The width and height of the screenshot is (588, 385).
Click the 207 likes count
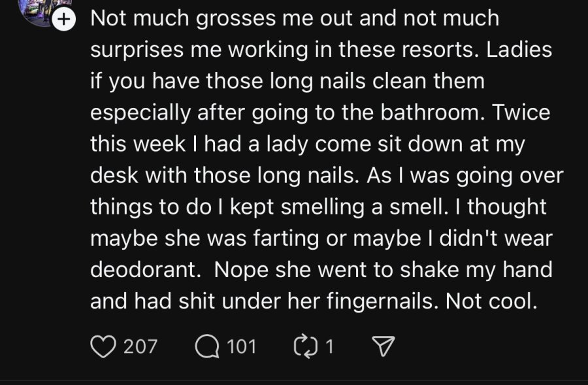coord(140,346)
